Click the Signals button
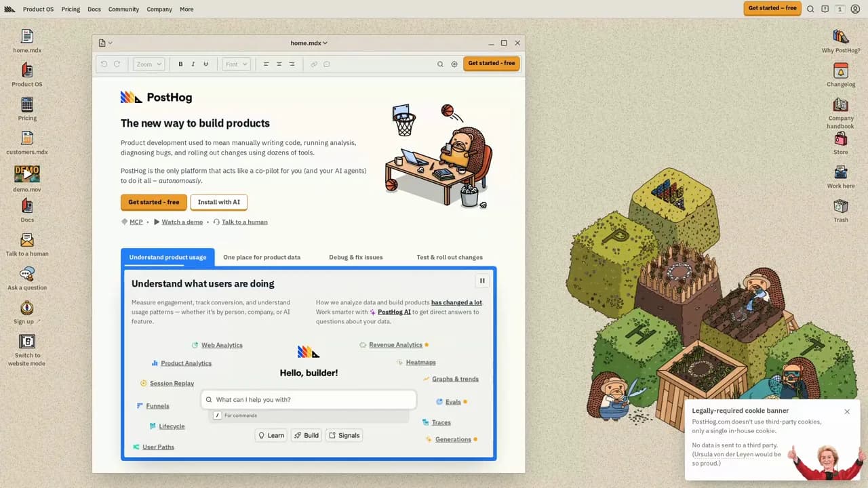This screenshot has width=868, height=488. (x=344, y=435)
